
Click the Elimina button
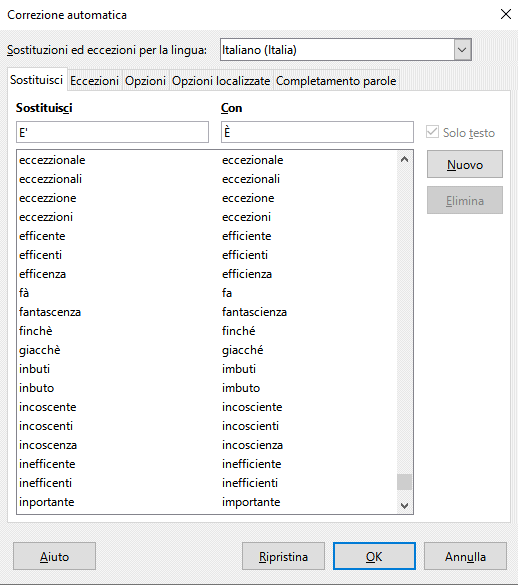465,200
